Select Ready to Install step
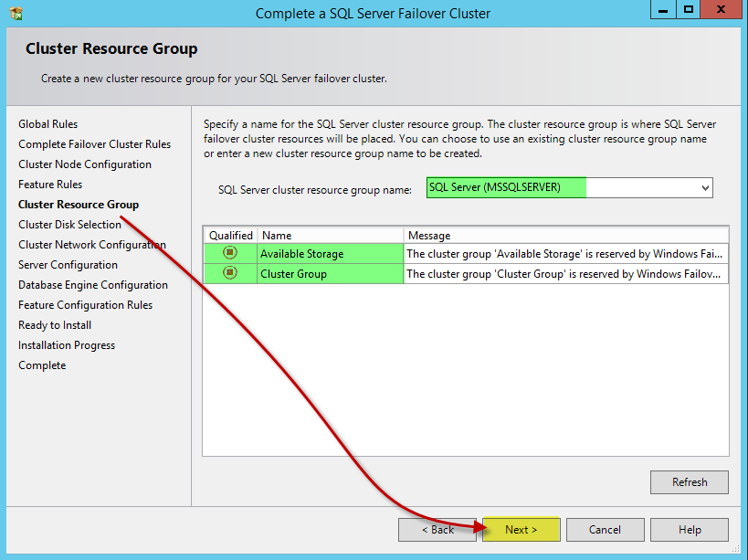The height and width of the screenshot is (560, 748). (55, 325)
